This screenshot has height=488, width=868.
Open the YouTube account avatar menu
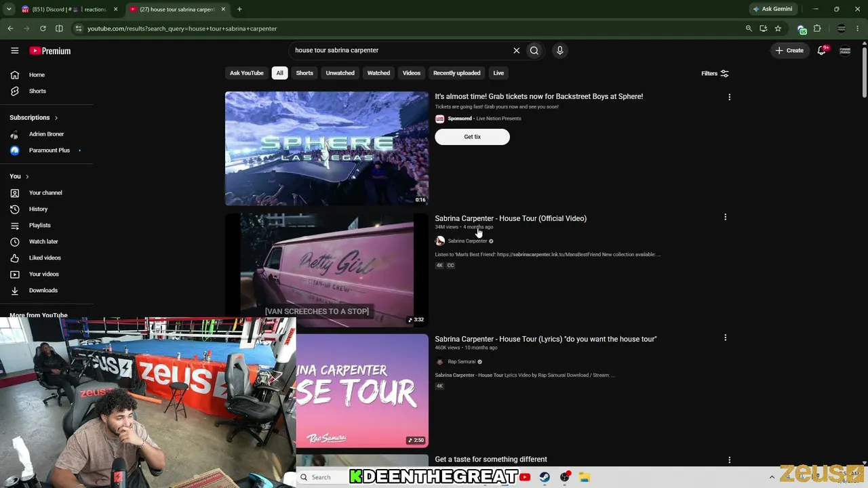point(845,51)
